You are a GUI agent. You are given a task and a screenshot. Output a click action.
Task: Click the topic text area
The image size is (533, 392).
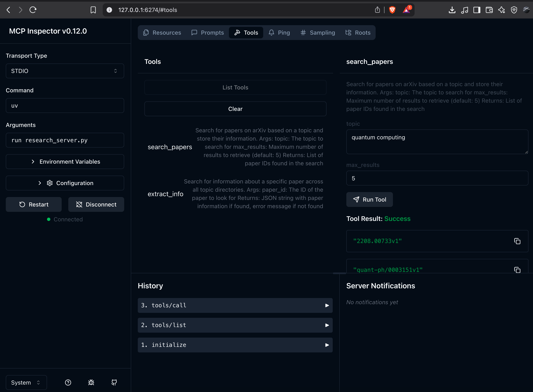tap(437, 142)
